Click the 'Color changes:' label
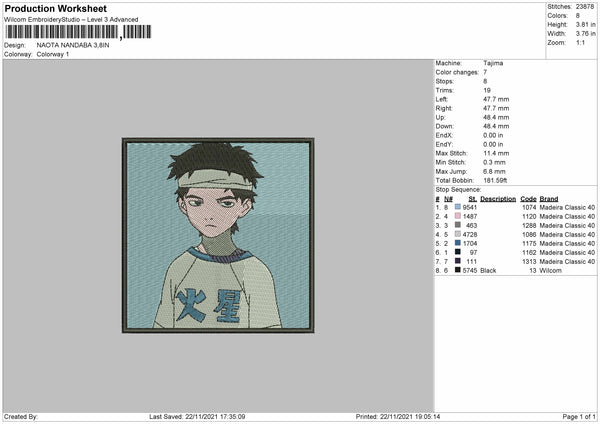The width and height of the screenshot is (600, 424). pos(457,72)
